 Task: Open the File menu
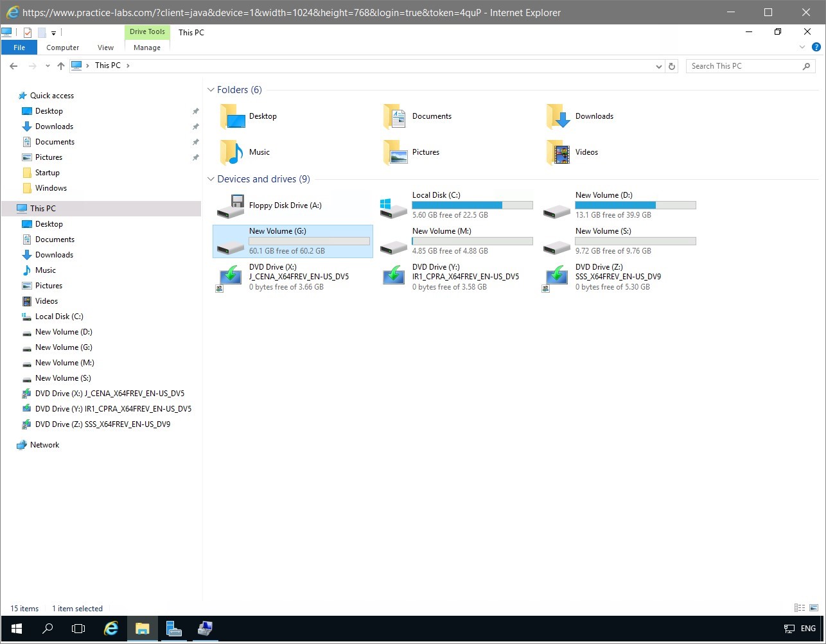coord(19,48)
